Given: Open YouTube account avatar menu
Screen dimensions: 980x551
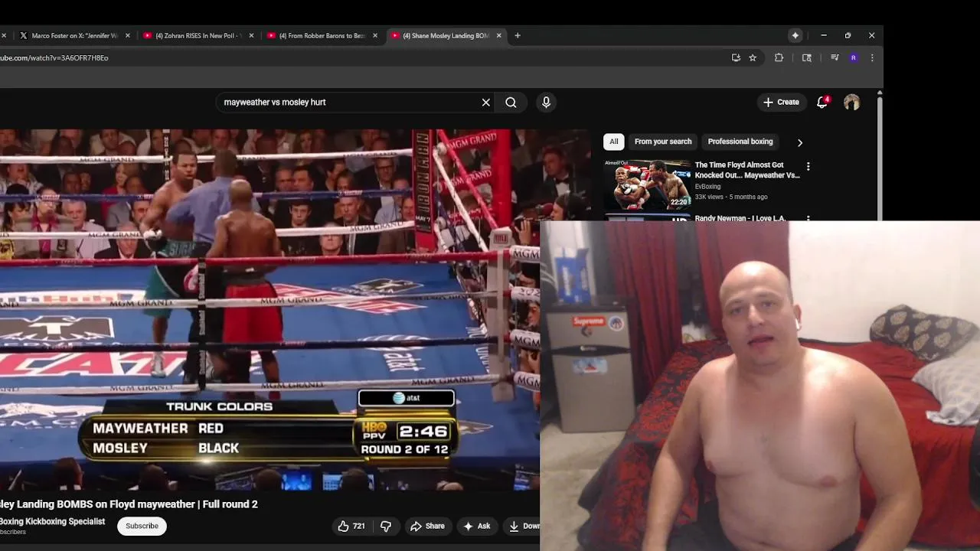Looking at the screenshot, I should pos(851,102).
